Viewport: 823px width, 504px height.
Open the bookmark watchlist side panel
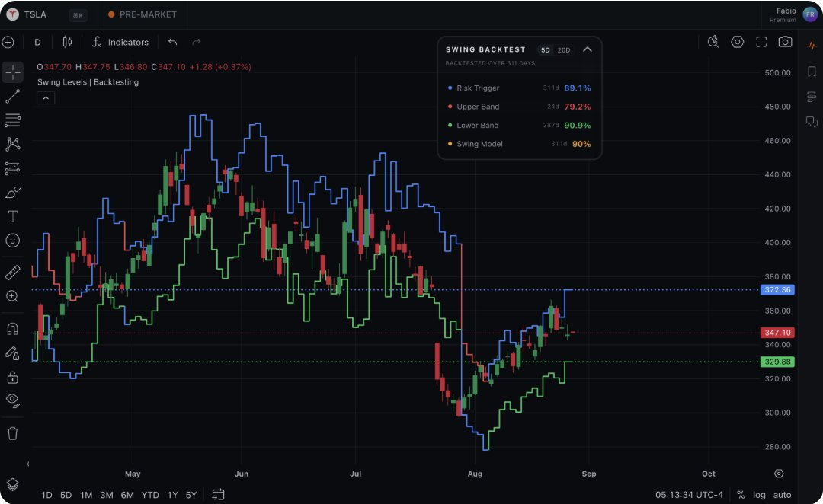click(812, 72)
